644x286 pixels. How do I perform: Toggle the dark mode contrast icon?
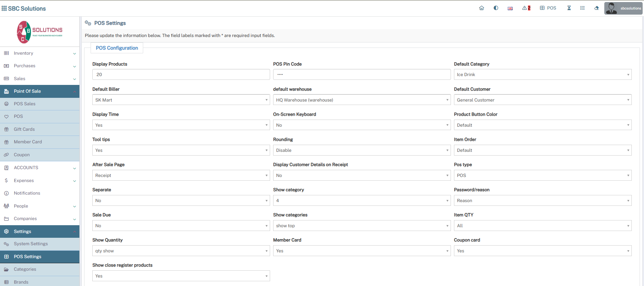496,8
